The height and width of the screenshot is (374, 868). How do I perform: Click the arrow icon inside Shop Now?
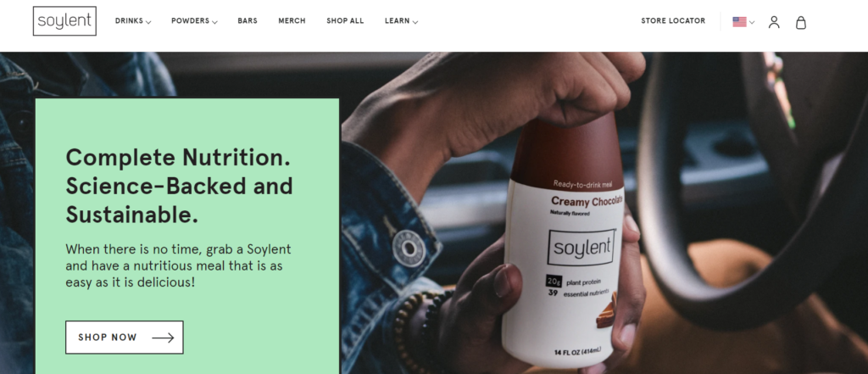163,338
